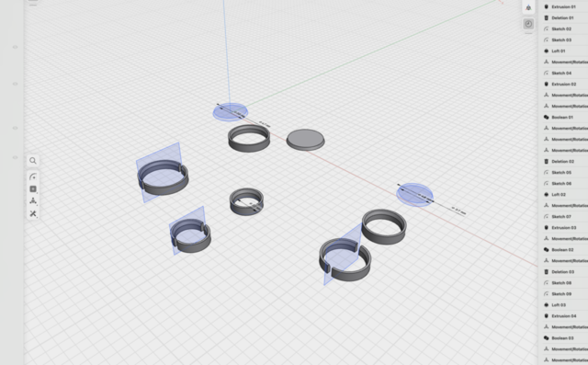Select Movement/Rotation step right after Boolean 02
Viewport: 588px width, 365px height.
point(563,261)
